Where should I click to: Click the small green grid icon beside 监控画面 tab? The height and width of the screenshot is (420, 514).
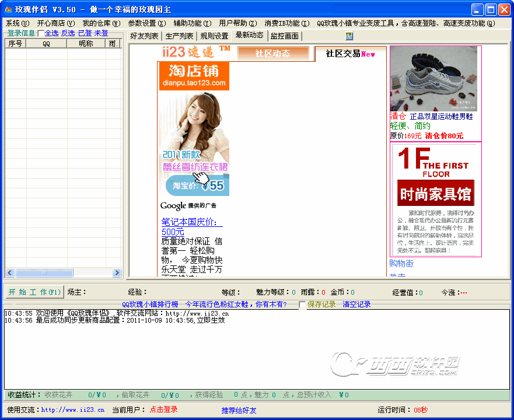348,36
